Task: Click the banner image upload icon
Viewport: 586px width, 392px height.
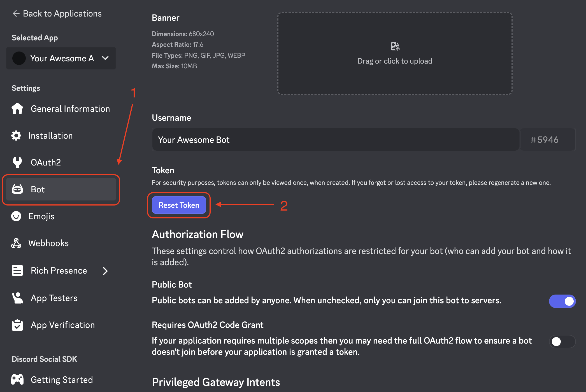Action: point(395,46)
